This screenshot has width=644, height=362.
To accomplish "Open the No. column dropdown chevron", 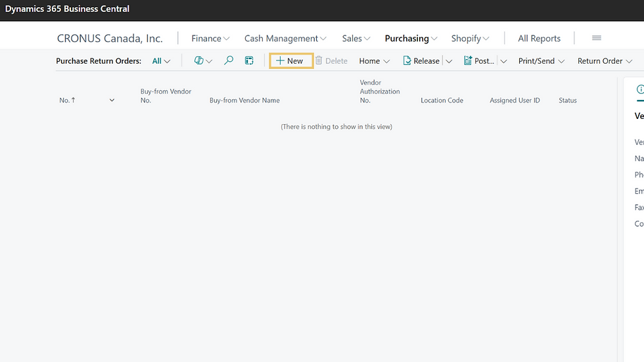I will click(112, 100).
